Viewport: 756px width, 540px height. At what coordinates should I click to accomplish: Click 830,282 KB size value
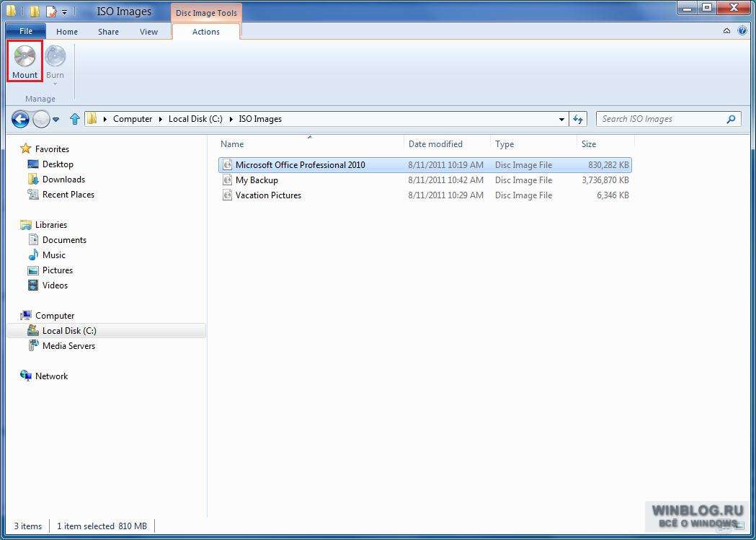[608, 165]
